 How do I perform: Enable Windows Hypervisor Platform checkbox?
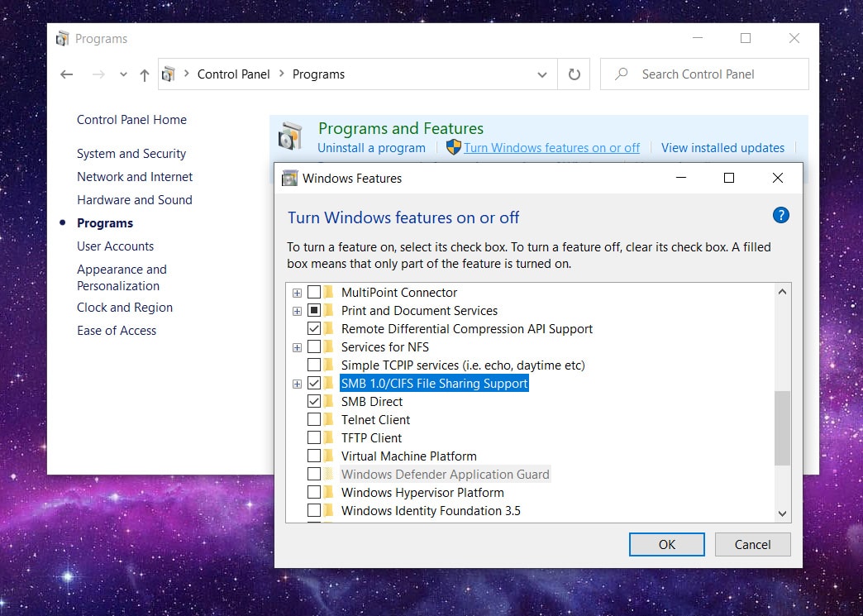314,492
